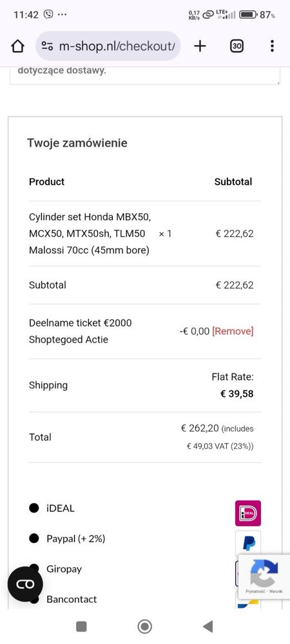Image resolution: width=290 pixels, height=644 pixels.
Task: Open status bar overflow dots notification
Action: [x=62, y=15]
